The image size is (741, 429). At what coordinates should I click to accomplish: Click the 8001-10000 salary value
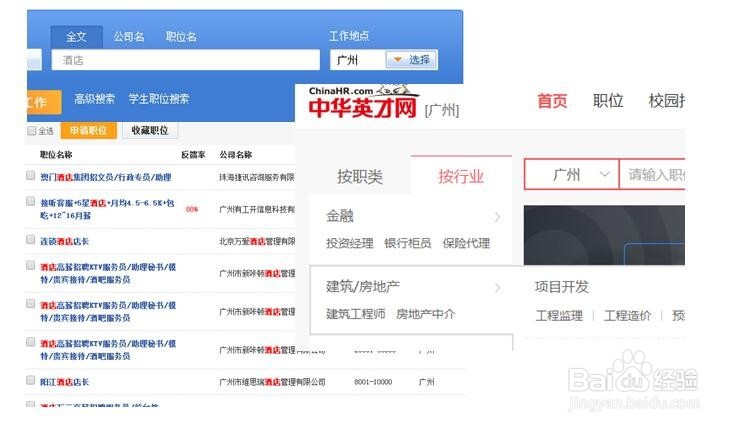(x=373, y=382)
